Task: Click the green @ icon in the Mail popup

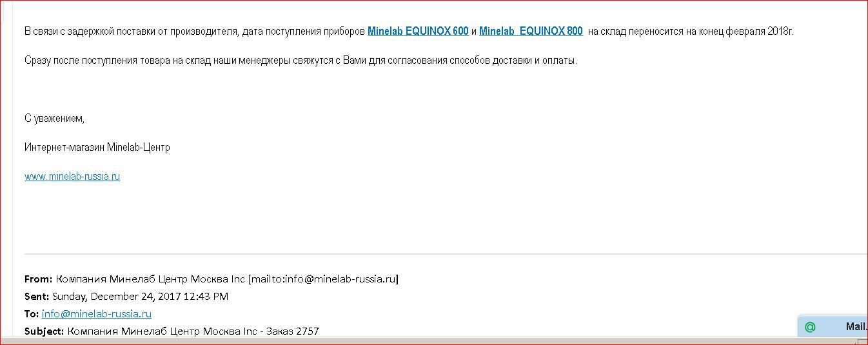Action: point(810,327)
